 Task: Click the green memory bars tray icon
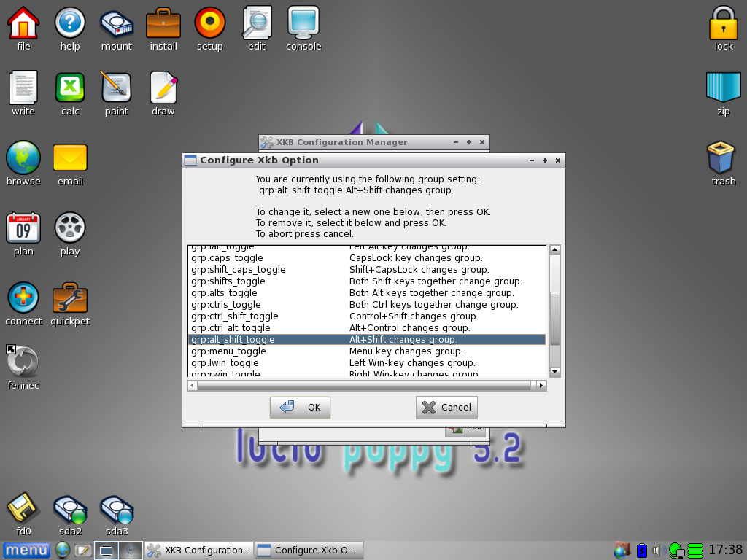point(695,551)
